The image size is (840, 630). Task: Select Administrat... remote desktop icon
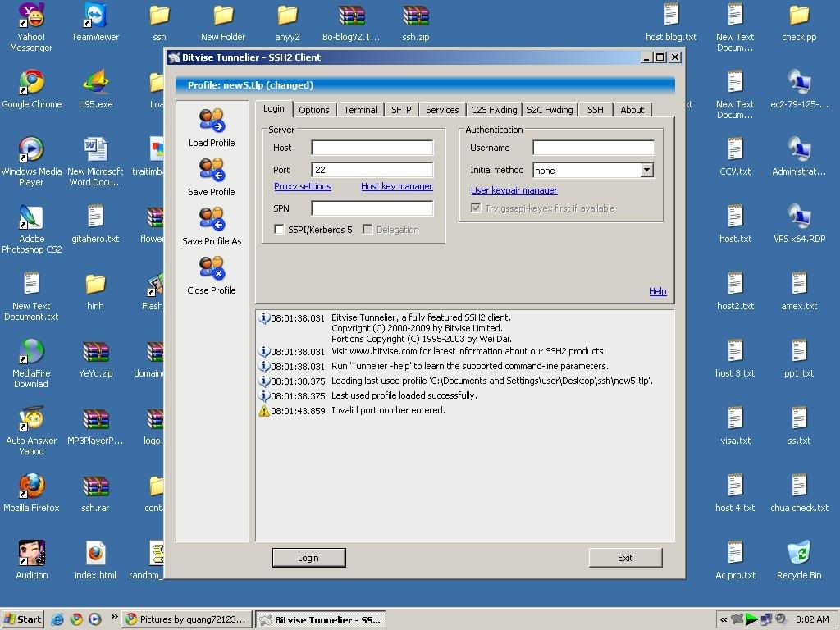point(799,157)
